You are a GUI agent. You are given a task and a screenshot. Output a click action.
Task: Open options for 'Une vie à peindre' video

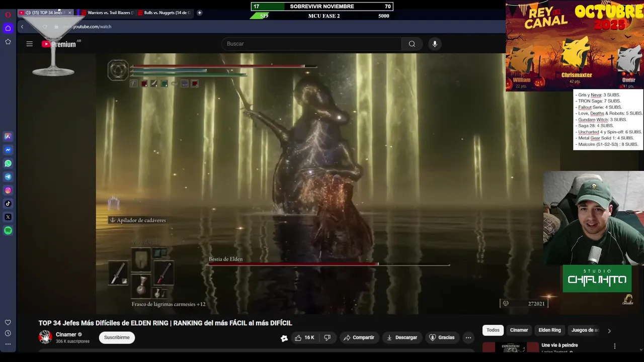[615, 346]
